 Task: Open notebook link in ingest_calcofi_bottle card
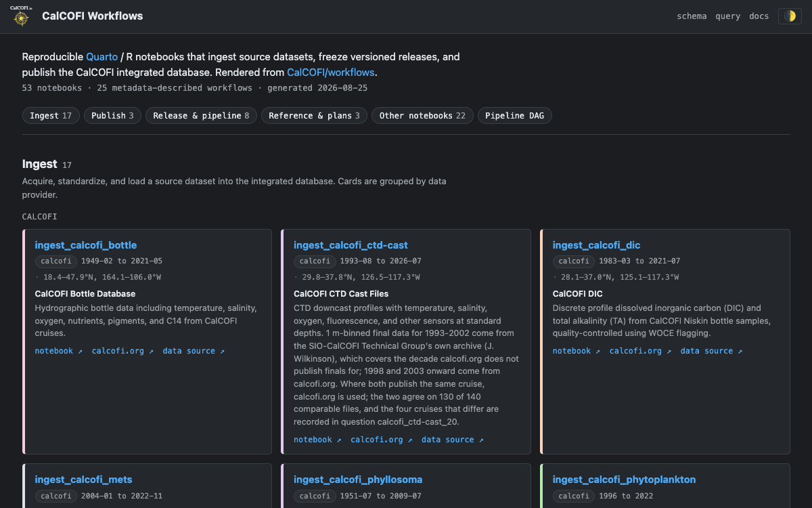(58, 351)
